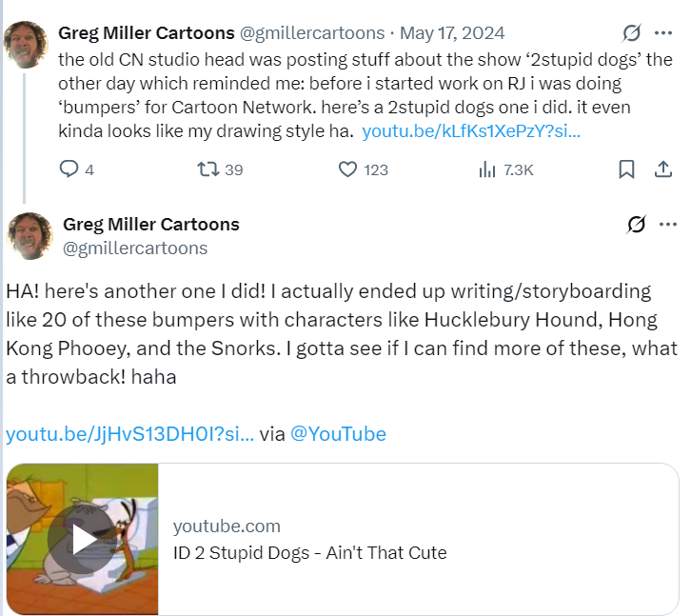Open the youtu.be/kLfKs1XePzY link

tap(471, 130)
